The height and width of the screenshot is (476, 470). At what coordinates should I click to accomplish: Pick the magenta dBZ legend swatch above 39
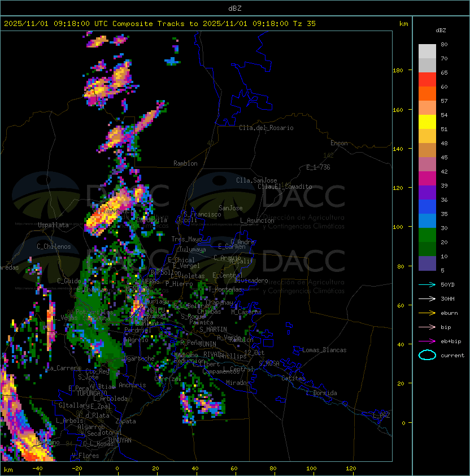click(x=427, y=179)
